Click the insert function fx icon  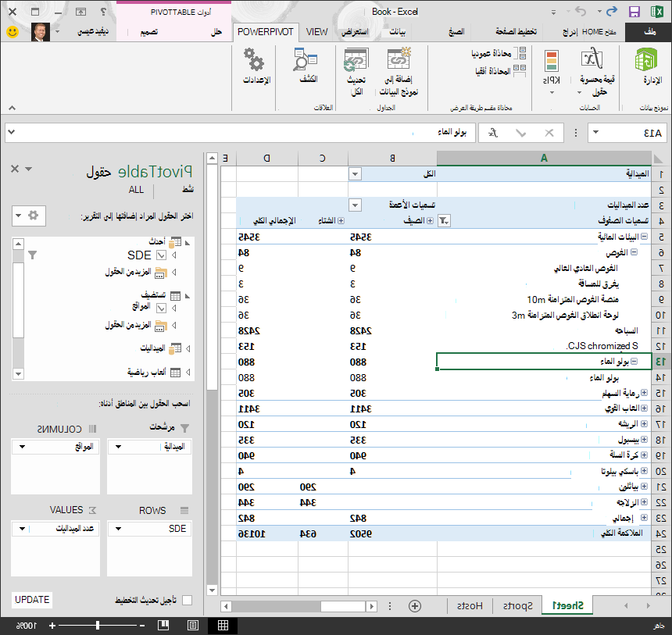pyautogui.click(x=493, y=133)
